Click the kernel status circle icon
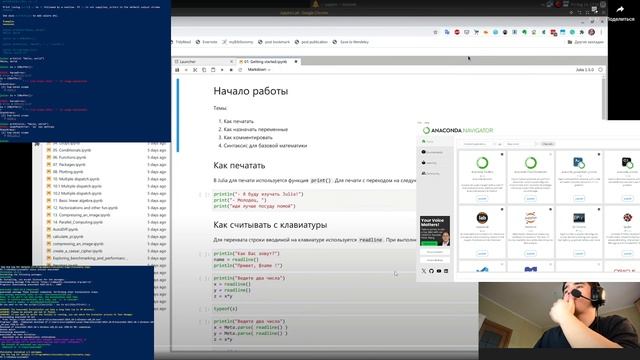This screenshot has width=640, height=360. click(x=600, y=70)
